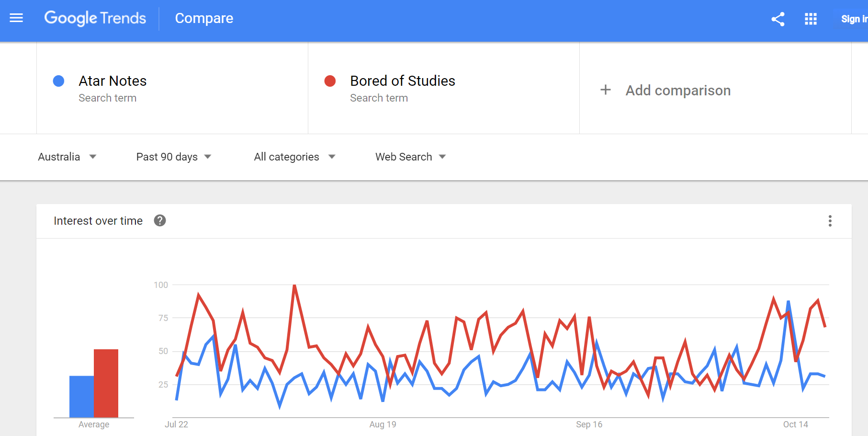Edit the Atar Notes search term
868x436 pixels.
tap(113, 81)
